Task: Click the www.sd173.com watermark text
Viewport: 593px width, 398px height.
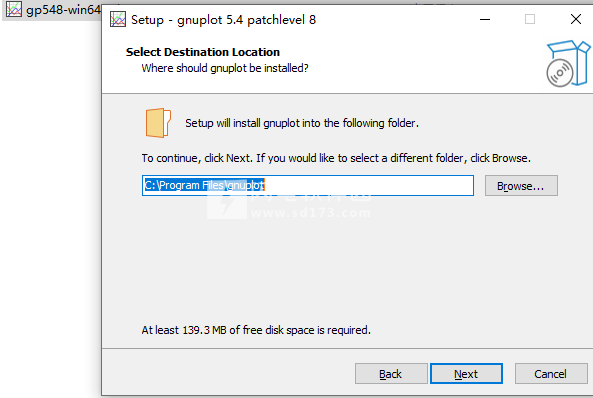Action: (x=311, y=213)
